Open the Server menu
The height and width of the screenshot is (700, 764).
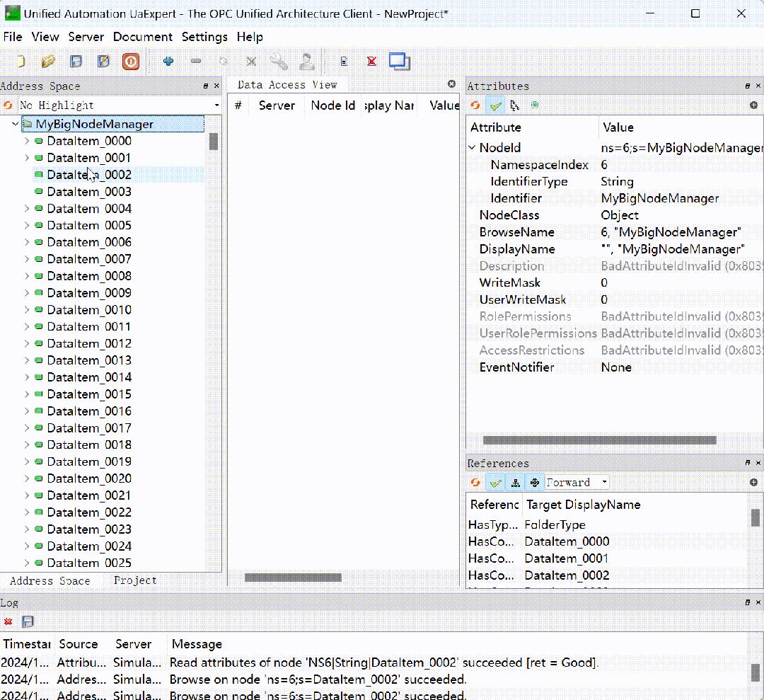tap(86, 37)
